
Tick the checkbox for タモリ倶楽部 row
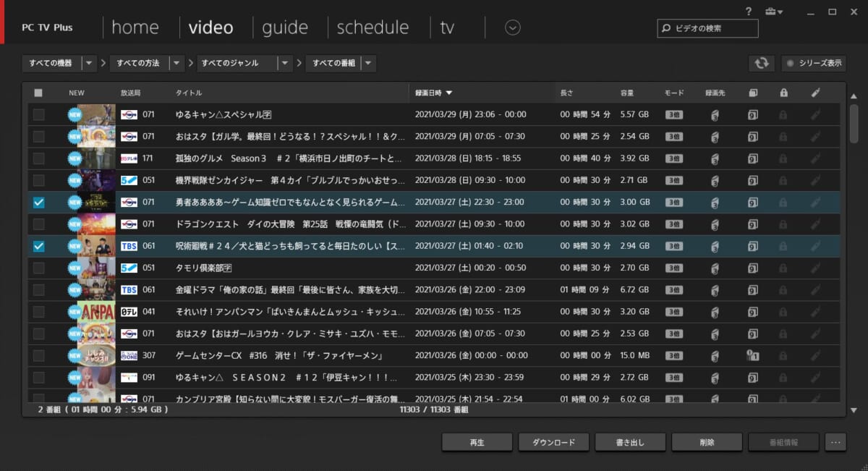tap(38, 268)
